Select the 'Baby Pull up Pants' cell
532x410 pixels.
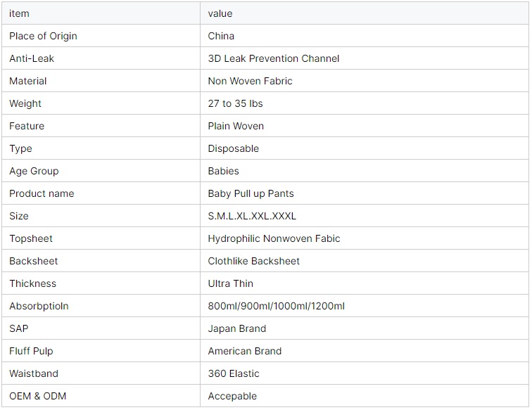point(251,193)
